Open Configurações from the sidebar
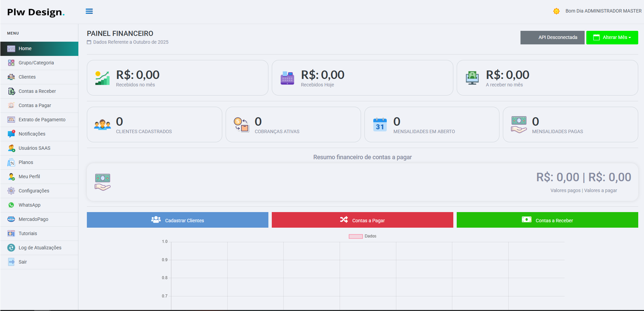Screen dimensions: 644x311 [x=11, y=191]
